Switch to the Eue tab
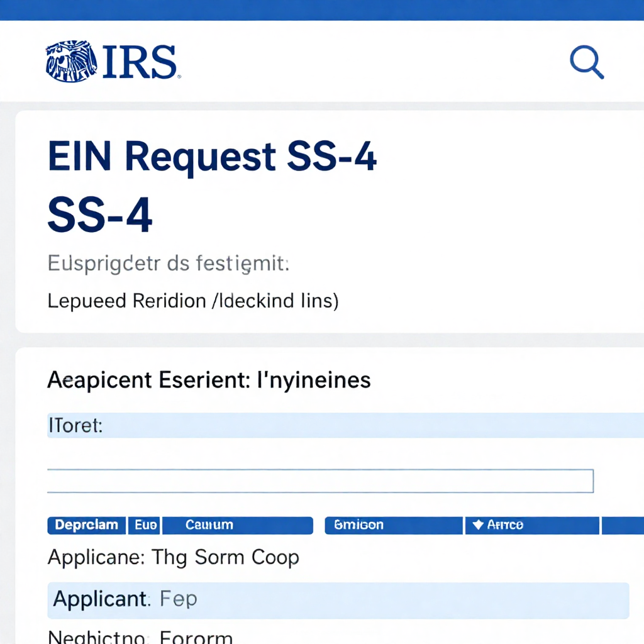The height and width of the screenshot is (644, 644). coord(145,525)
